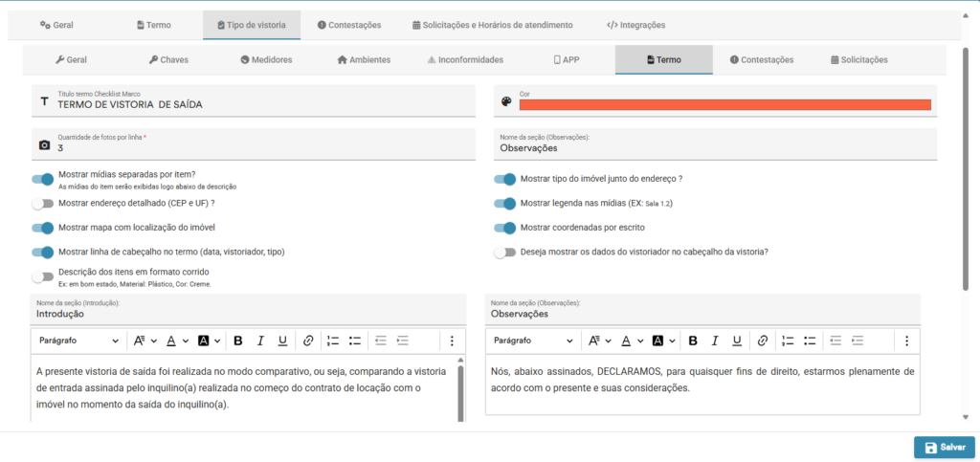Click the orange Cor color bar

[724, 104]
